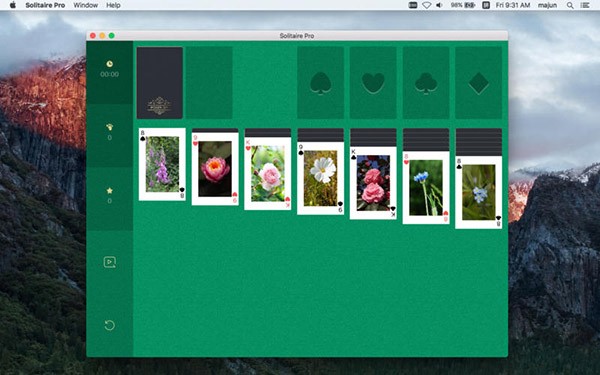The image size is (600, 375).
Task: Click the volume speaker icon in menu bar
Action: 439,5
